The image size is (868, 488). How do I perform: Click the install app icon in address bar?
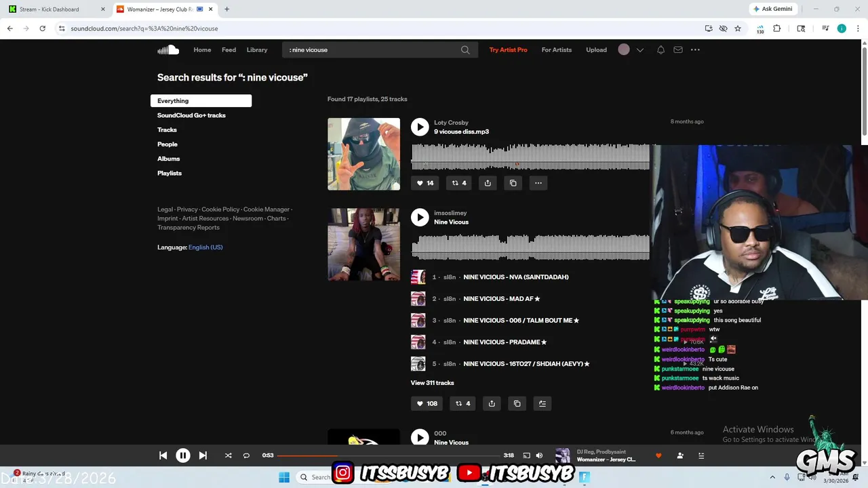(x=709, y=28)
